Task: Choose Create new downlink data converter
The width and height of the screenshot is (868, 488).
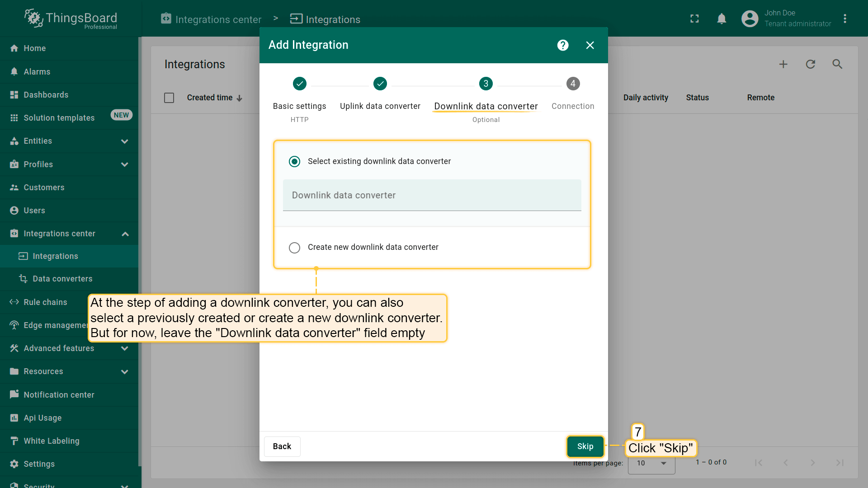Action: [294, 248]
